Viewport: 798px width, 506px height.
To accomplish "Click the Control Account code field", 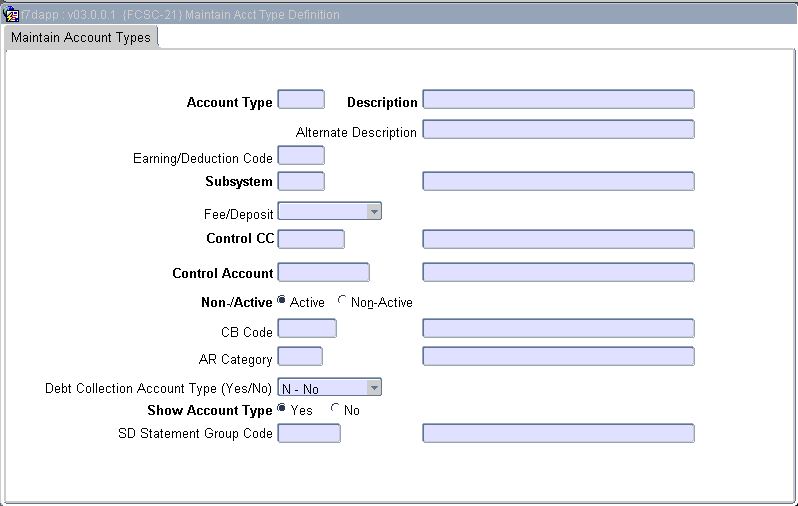I will 323,273.
